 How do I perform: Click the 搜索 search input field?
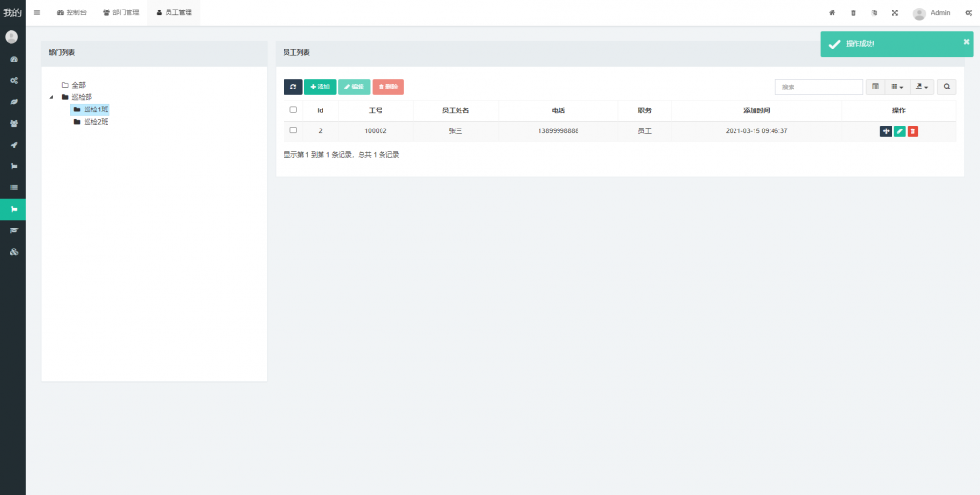818,87
